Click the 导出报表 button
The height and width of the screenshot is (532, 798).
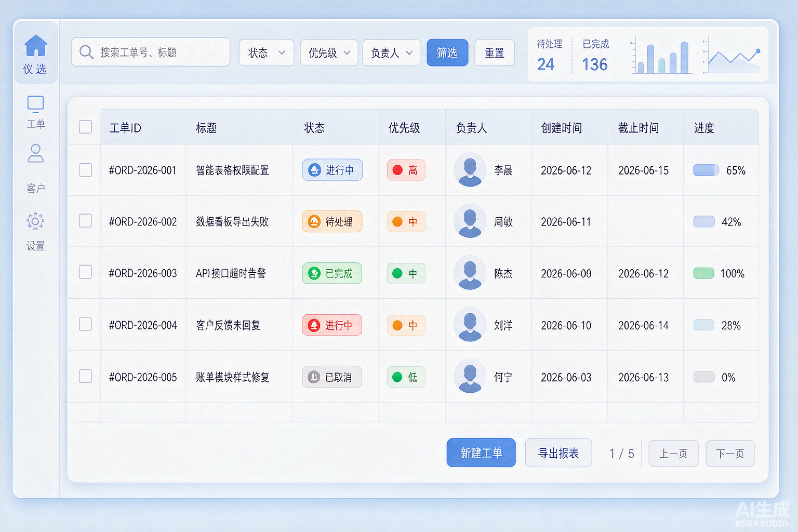pos(558,453)
